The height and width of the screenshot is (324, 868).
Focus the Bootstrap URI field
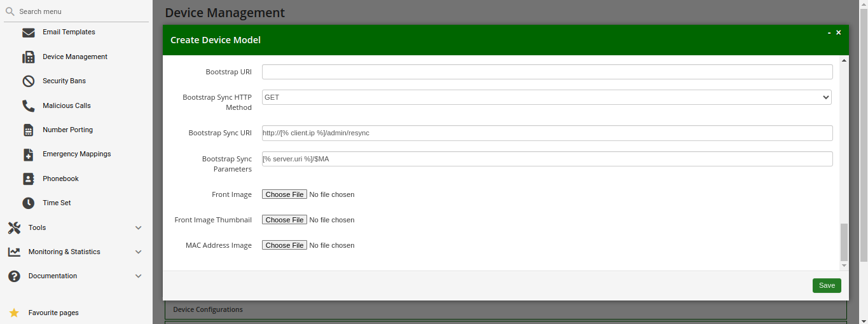(x=547, y=72)
